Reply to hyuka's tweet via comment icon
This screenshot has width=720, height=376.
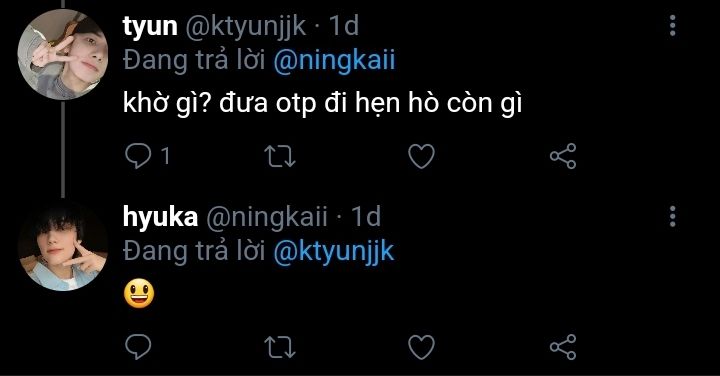coord(138,347)
